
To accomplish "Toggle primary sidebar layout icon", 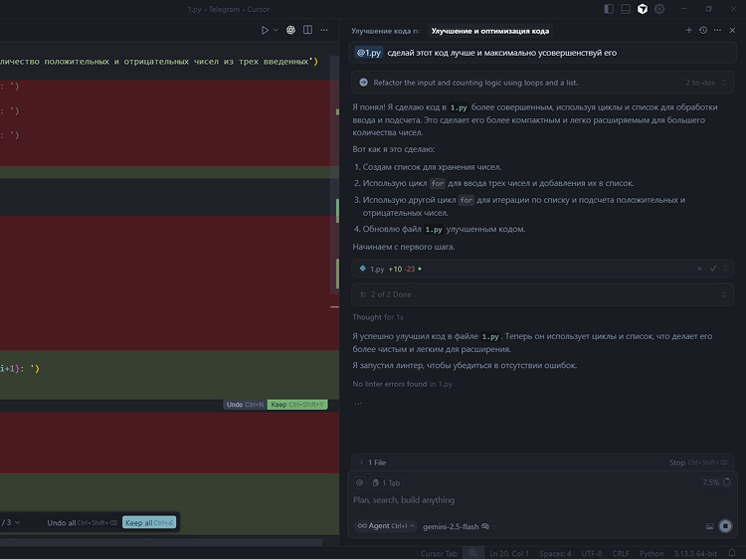I will point(609,9).
